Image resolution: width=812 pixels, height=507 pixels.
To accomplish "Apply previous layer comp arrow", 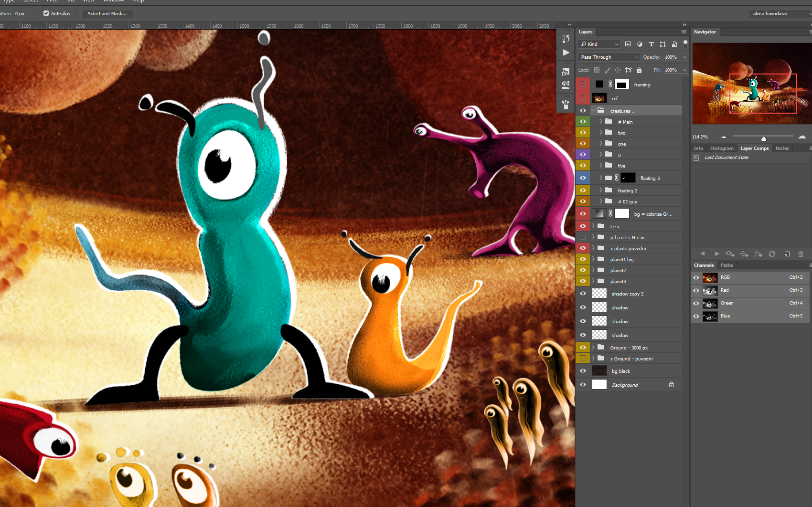I will point(702,254).
